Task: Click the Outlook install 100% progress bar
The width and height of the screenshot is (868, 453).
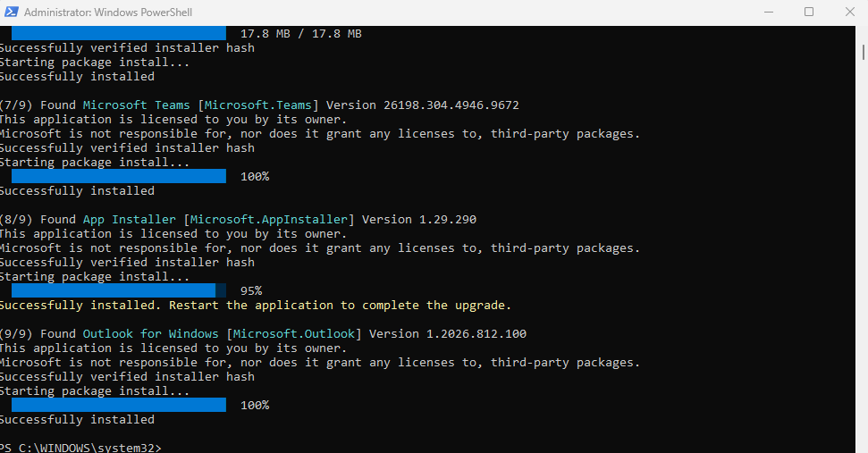Action: point(119,405)
